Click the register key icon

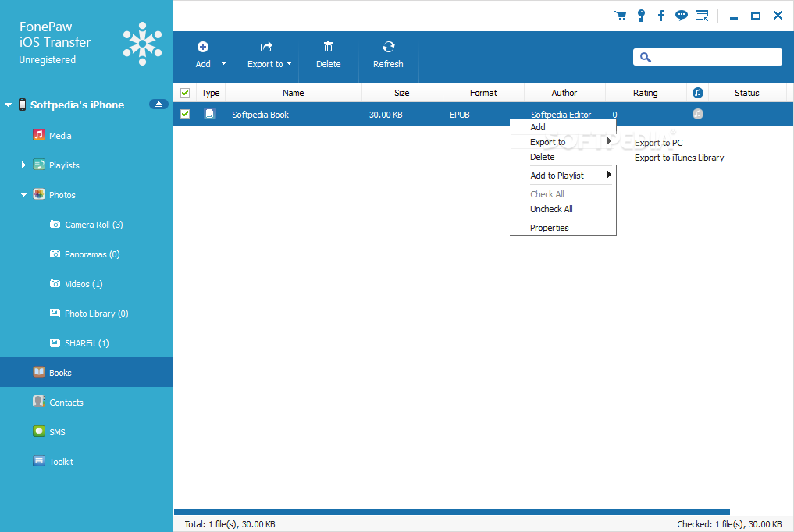[x=641, y=16]
